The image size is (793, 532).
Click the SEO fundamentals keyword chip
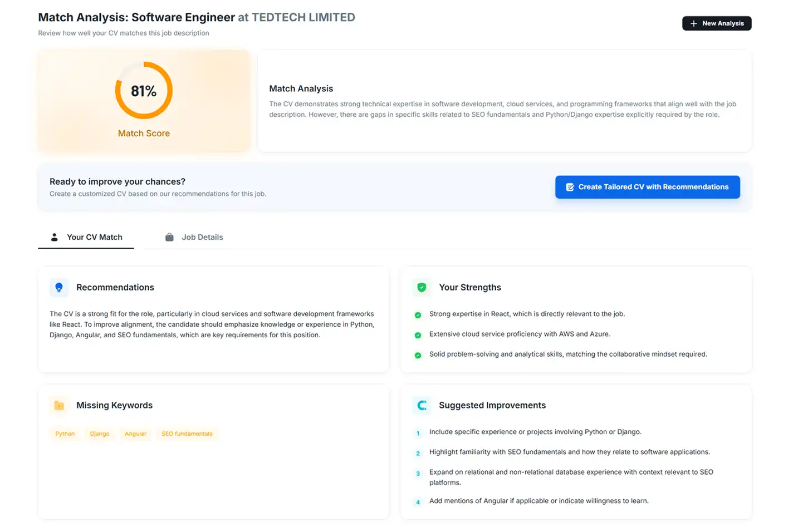click(x=187, y=434)
